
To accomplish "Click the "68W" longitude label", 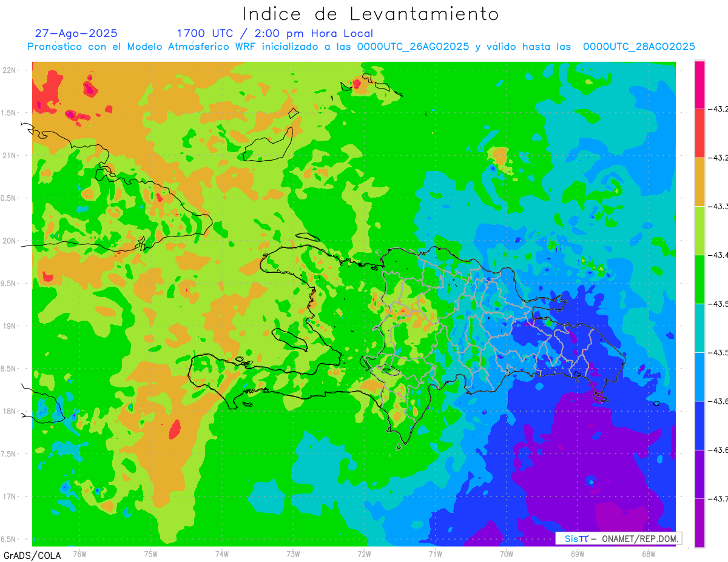I will [649, 554].
